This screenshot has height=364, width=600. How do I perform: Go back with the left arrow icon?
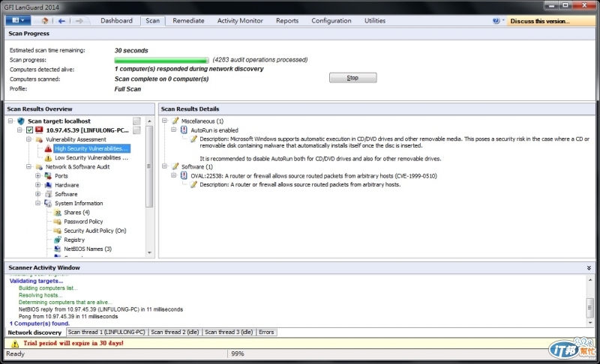coord(61,21)
